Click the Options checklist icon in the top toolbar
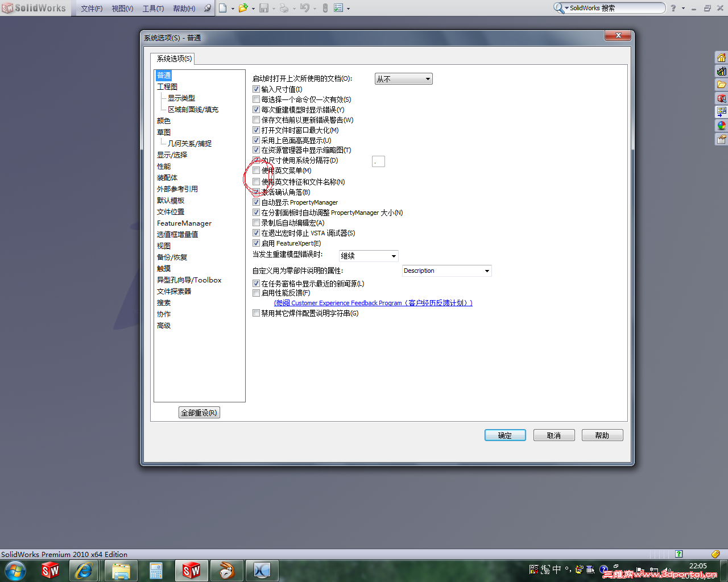Image resolution: width=728 pixels, height=582 pixels. click(338, 8)
